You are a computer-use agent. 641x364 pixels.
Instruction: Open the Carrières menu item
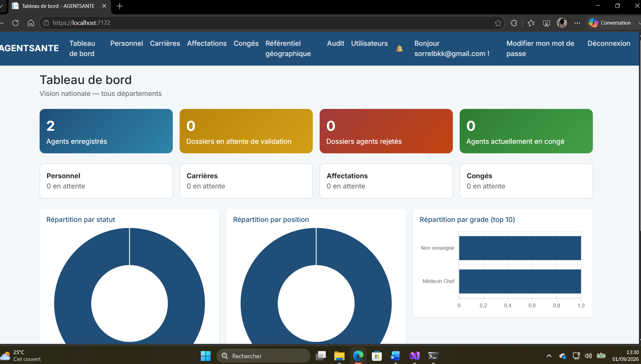pos(165,43)
